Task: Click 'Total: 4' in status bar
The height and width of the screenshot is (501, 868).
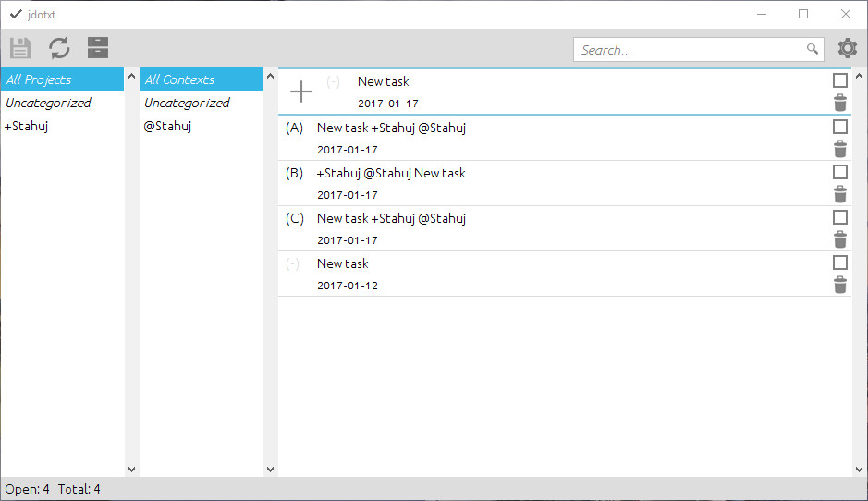Action: click(x=79, y=489)
